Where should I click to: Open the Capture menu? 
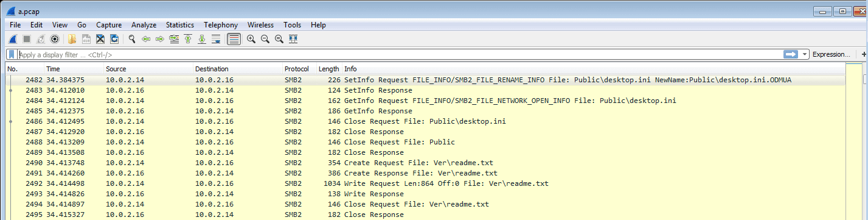pos(109,25)
